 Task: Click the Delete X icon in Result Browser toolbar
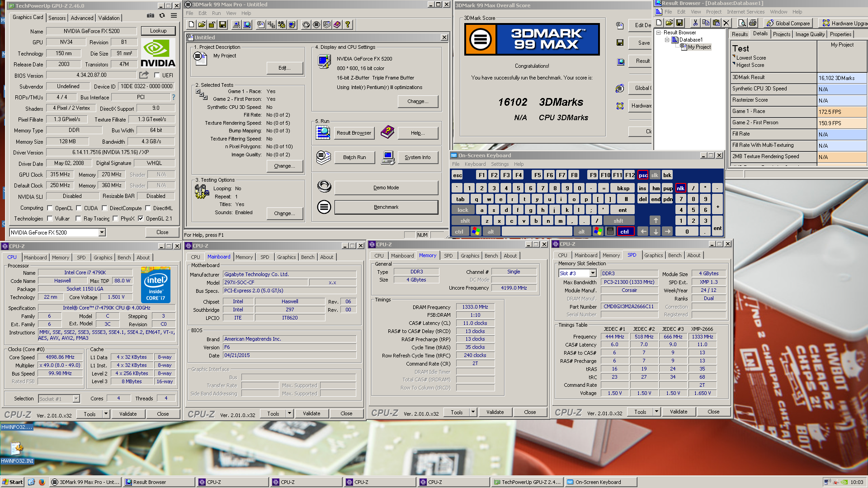[726, 23]
